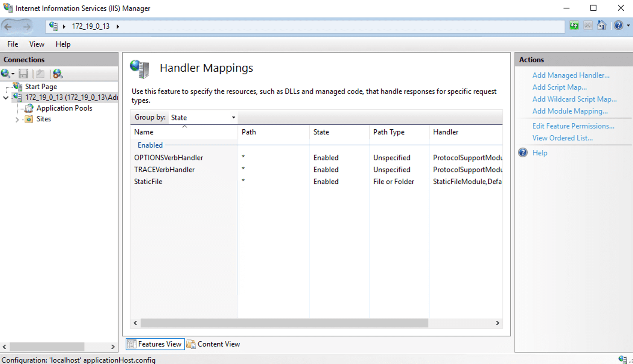Select the StaticFile handler row
This screenshot has width=633, height=364.
(316, 181)
